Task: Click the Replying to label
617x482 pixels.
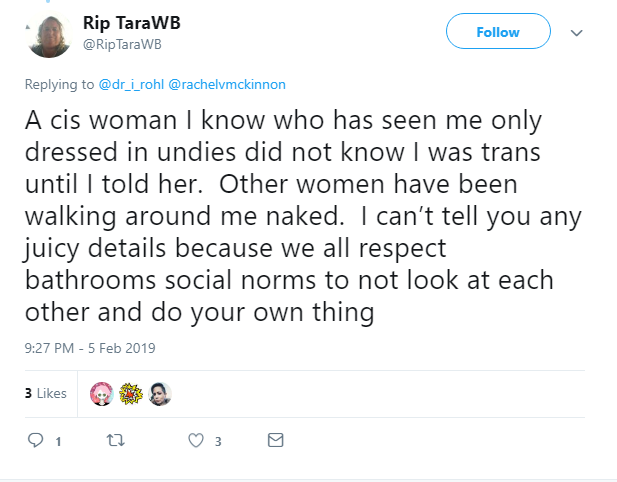Action: (59, 84)
